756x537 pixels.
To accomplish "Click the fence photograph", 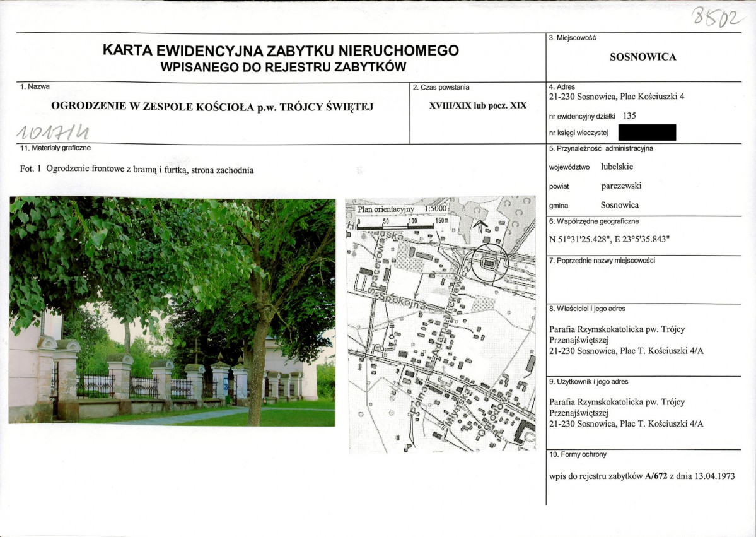I will (172, 311).
